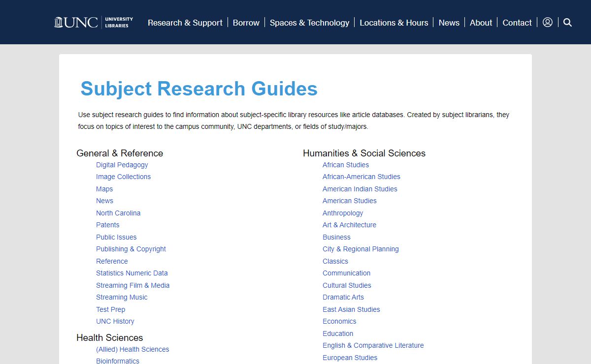
Task: Open the East Asian Studies guide
Action: coord(352,309)
